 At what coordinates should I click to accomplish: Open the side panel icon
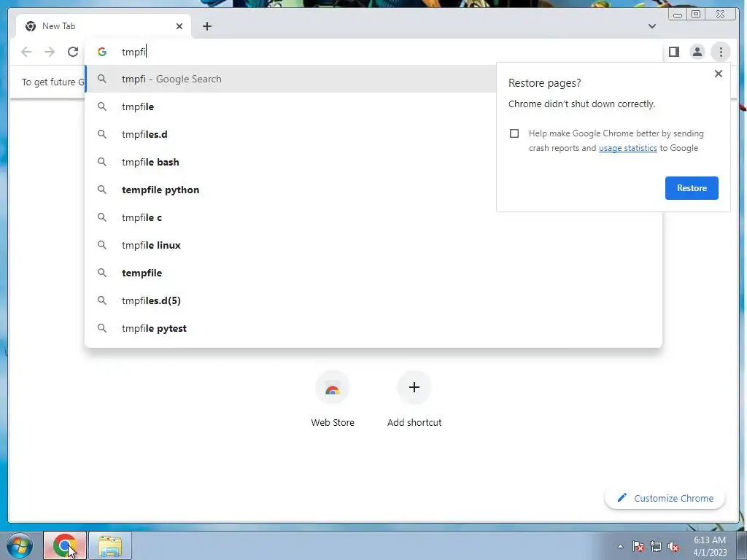pyautogui.click(x=673, y=52)
